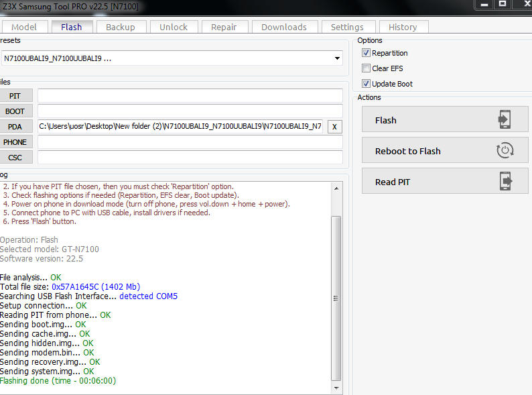
Task: View the History tab
Action: 403,27
